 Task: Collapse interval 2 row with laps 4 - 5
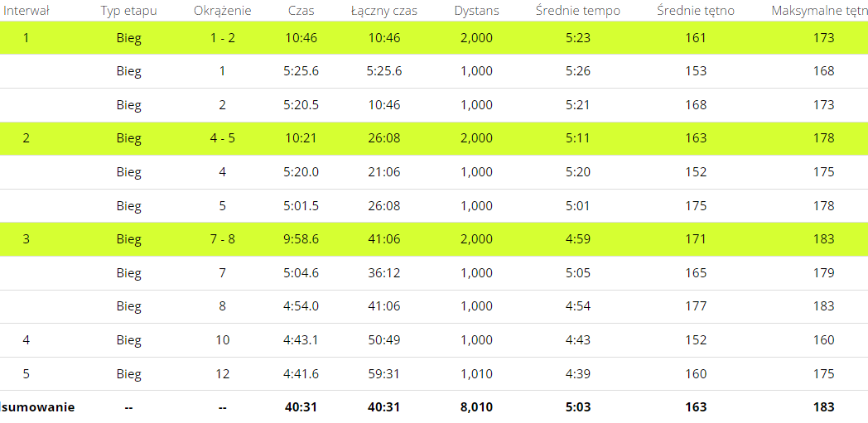click(434, 138)
